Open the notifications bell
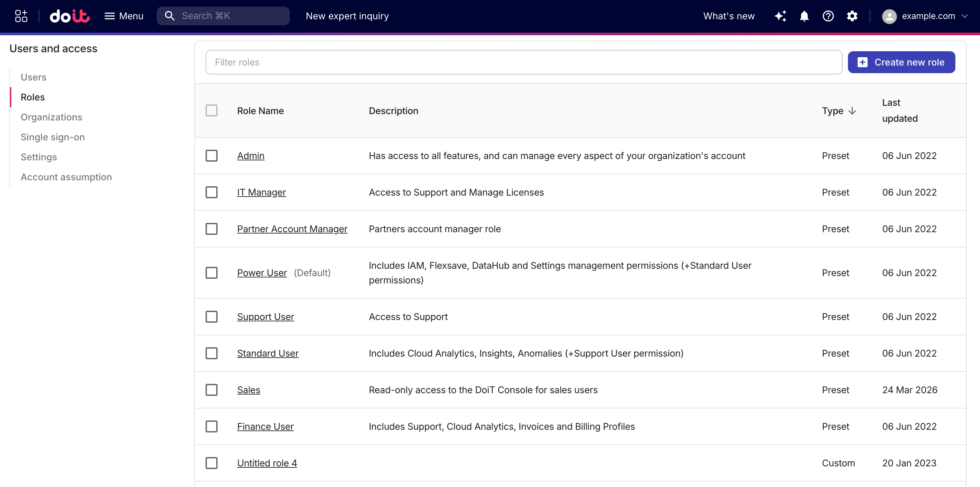The height and width of the screenshot is (487, 980). (804, 16)
